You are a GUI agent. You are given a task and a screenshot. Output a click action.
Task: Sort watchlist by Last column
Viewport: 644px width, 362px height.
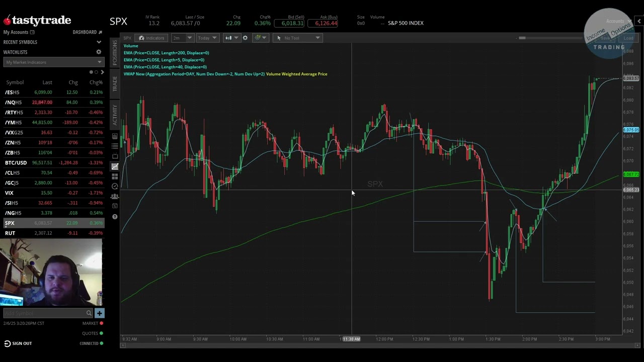47,82
